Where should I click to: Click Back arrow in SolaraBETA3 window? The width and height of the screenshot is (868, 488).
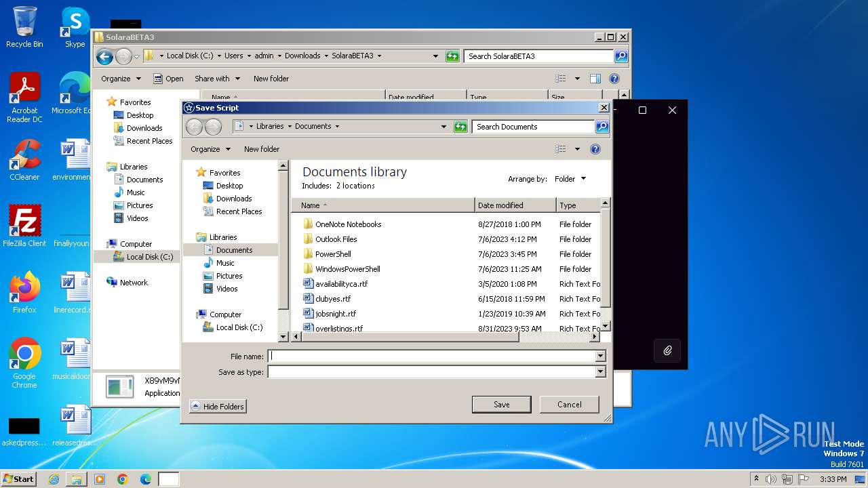click(104, 56)
